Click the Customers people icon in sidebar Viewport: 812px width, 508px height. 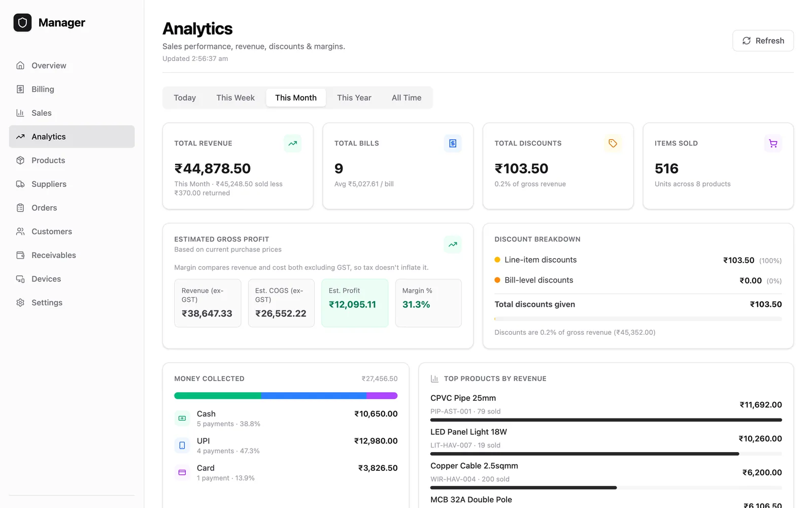click(x=20, y=232)
